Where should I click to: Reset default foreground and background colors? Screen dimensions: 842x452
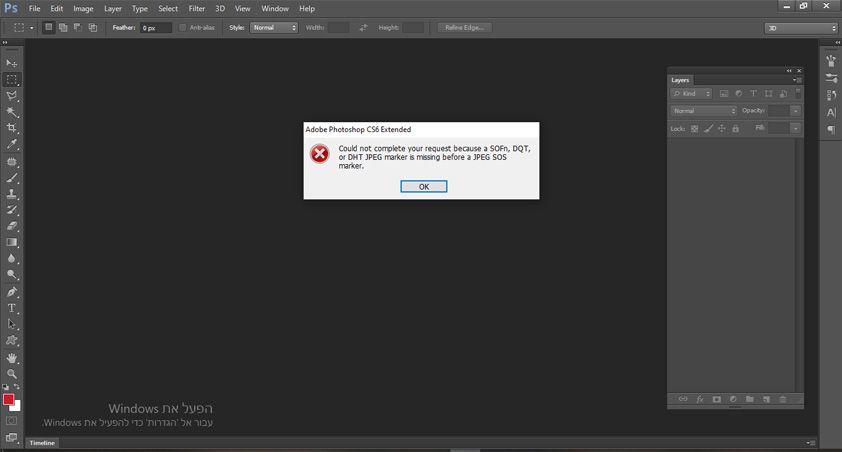(x=5, y=387)
